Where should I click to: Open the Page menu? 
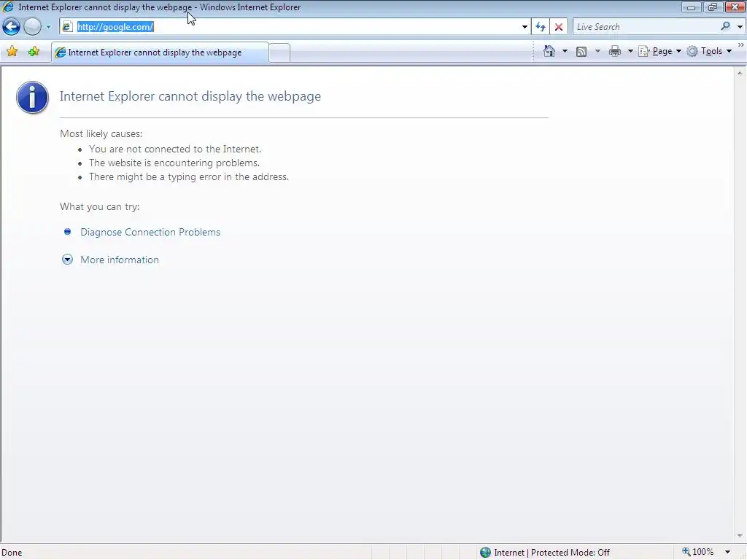pyautogui.click(x=659, y=51)
